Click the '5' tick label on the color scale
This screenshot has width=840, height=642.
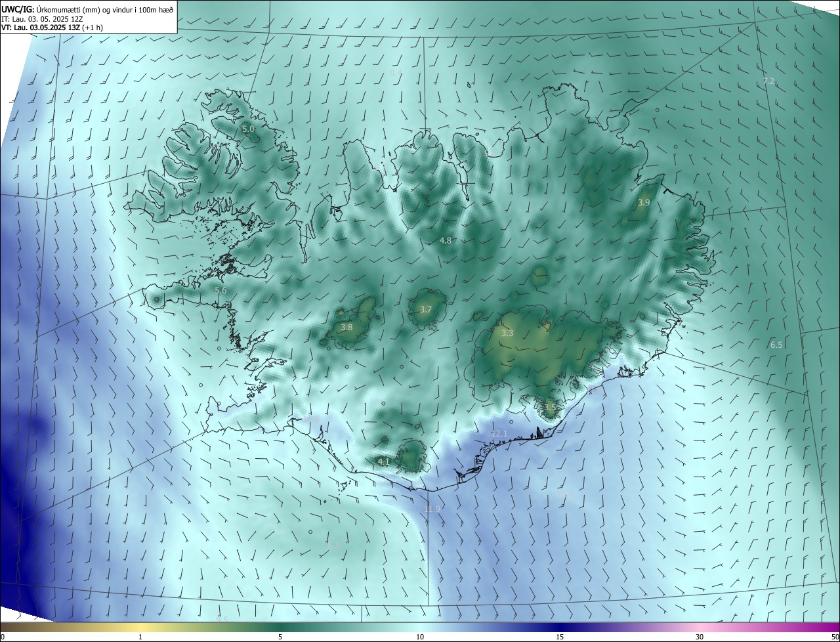(x=280, y=637)
